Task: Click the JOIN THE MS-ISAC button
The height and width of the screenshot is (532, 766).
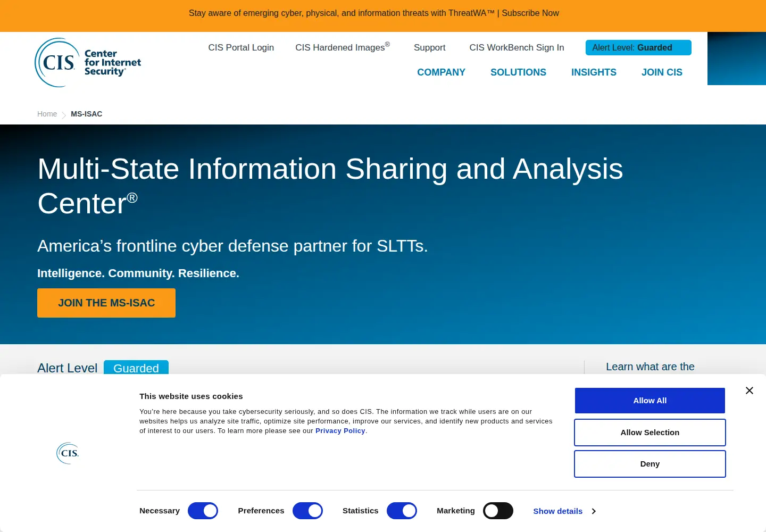Action: coord(106,303)
